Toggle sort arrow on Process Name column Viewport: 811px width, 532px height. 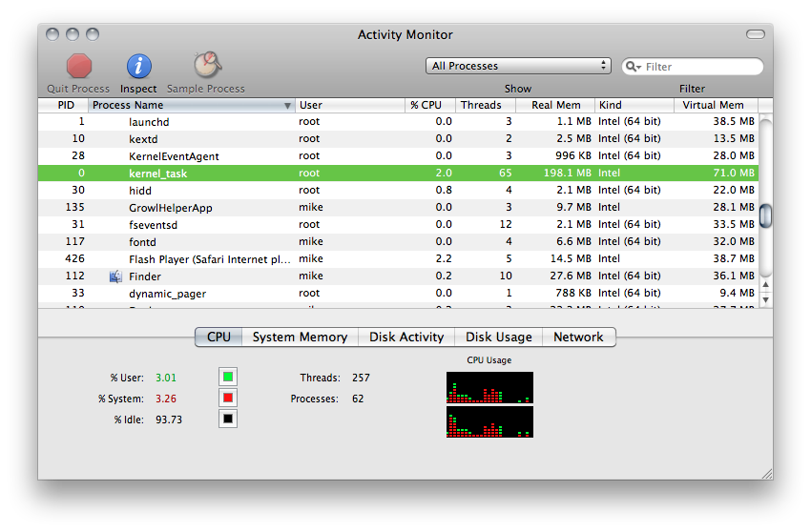click(x=287, y=106)
